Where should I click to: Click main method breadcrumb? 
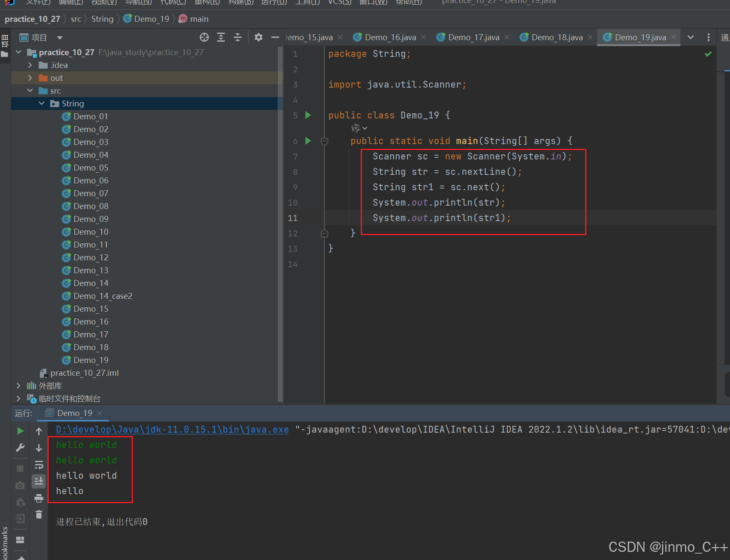pyautogui.click(x=194, y=19)
